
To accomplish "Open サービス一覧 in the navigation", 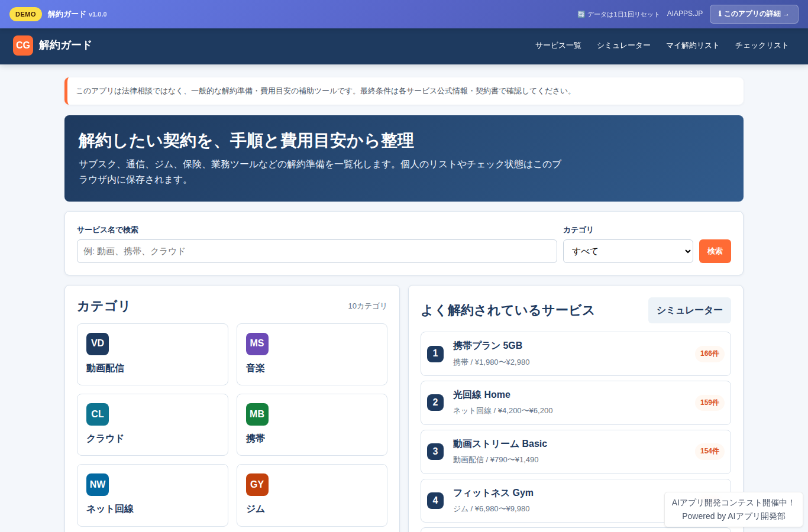I will pos(558,46).
